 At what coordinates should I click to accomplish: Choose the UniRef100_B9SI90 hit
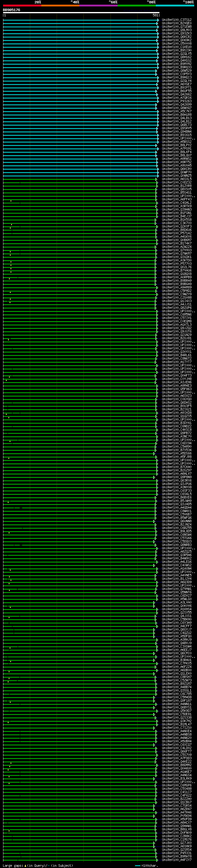click(x=177, y=50)
